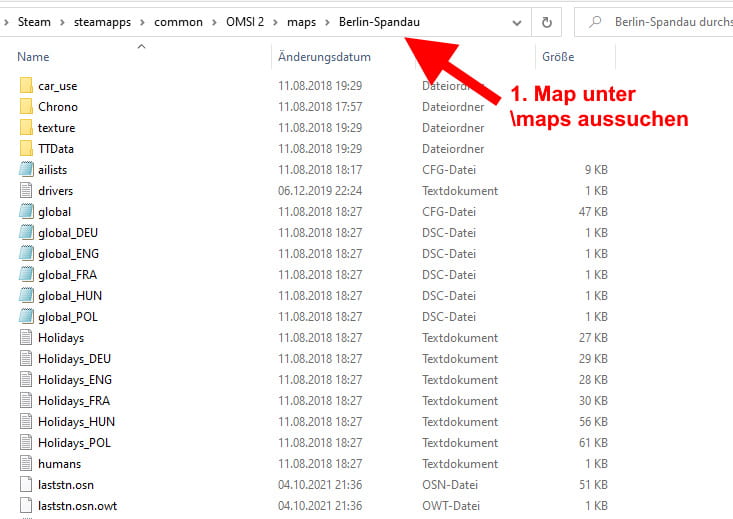Sort files by the Name column header
The height and width of the screenshot is (519, 733).
(x=33, y=57)
